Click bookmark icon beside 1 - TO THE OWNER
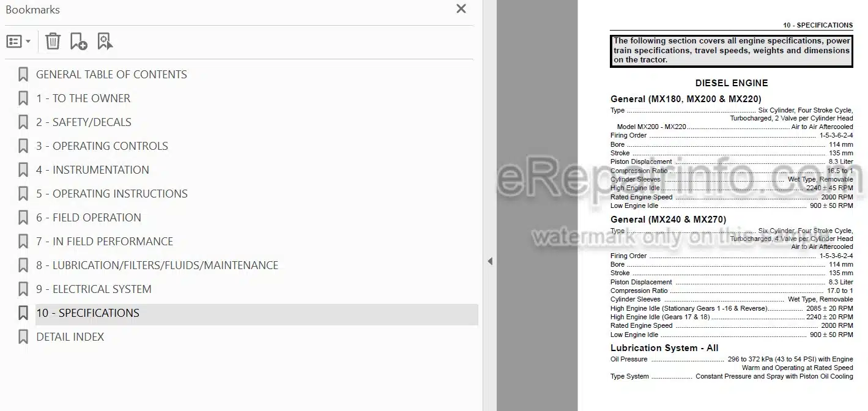The height and width of the screenshot is (411, 868). (23, 98)
